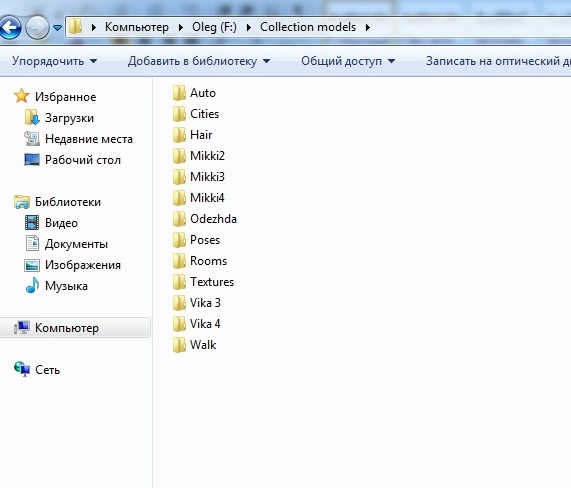Click the Forward navigation arrow button
571x488 pixels.
click(37, 27)
